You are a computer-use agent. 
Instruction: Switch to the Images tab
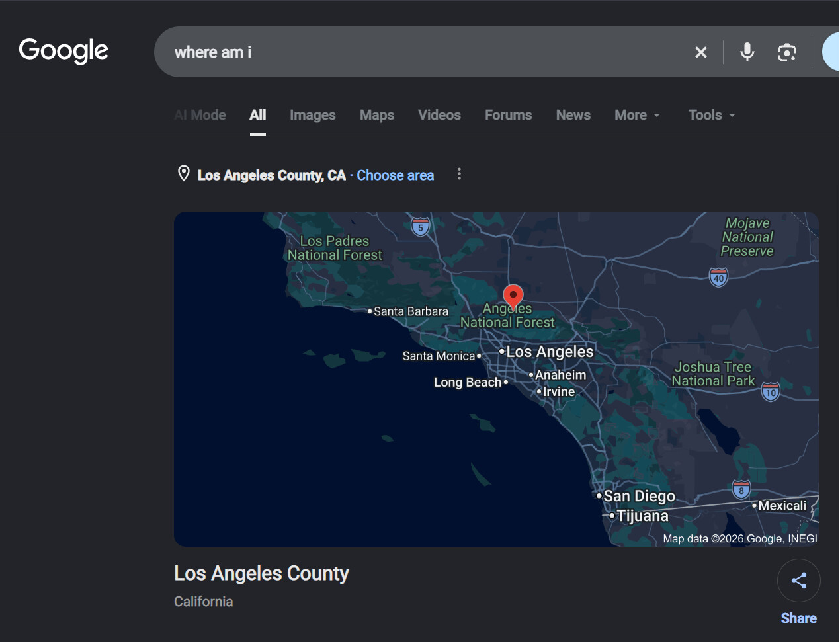[x=313, y=115]
